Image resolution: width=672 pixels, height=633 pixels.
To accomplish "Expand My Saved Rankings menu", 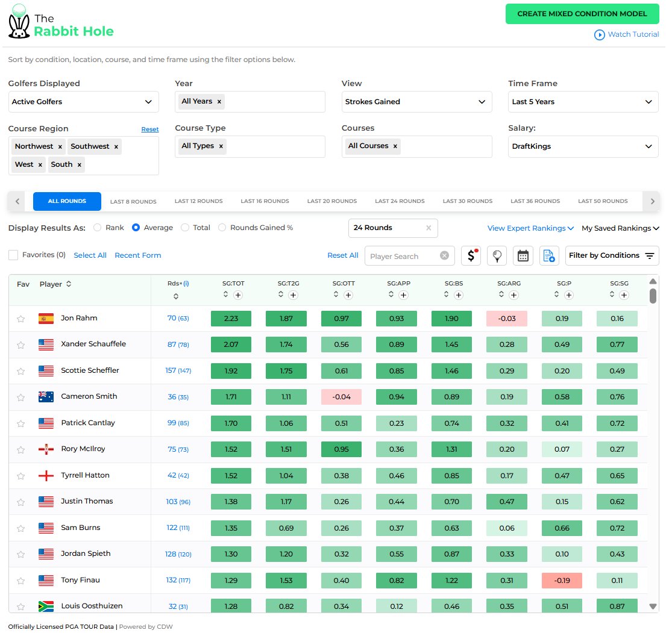I will coord(620,228).
